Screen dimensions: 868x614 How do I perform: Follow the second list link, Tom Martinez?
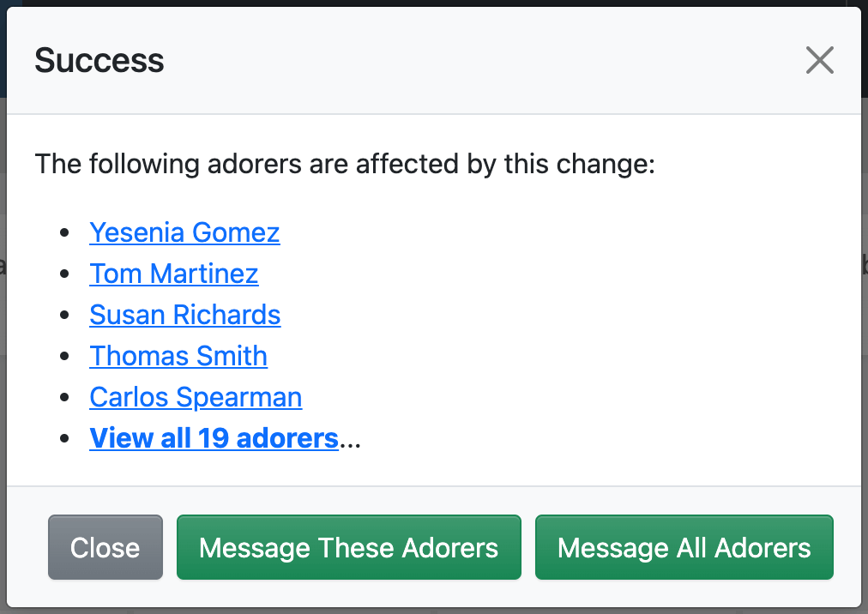pyautogui.click(x=173, y=274)
